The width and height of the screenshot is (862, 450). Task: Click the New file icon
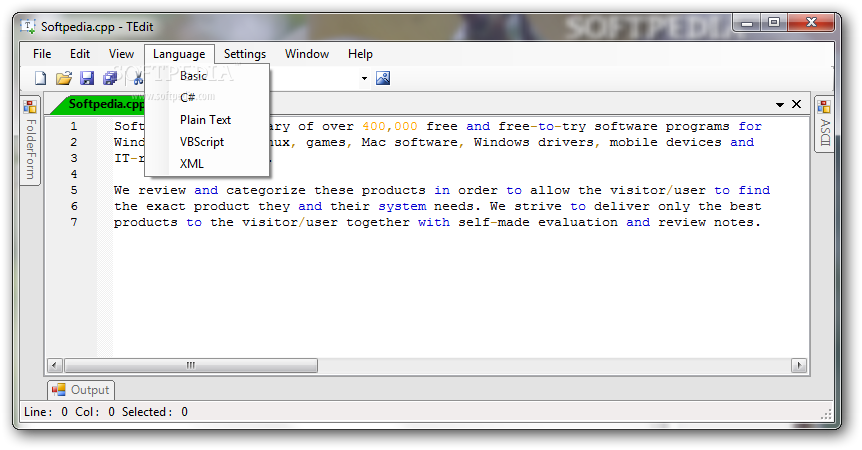pyautogui.click(x=40, y=78)
